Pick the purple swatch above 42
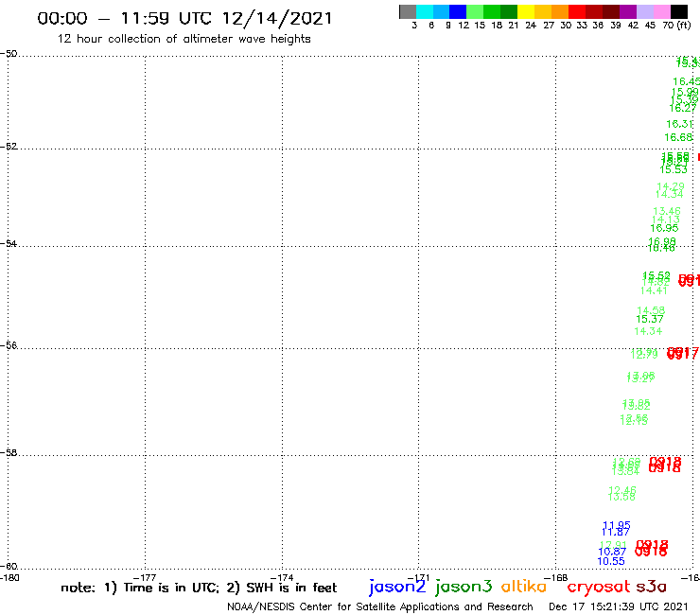 (628, 11)
